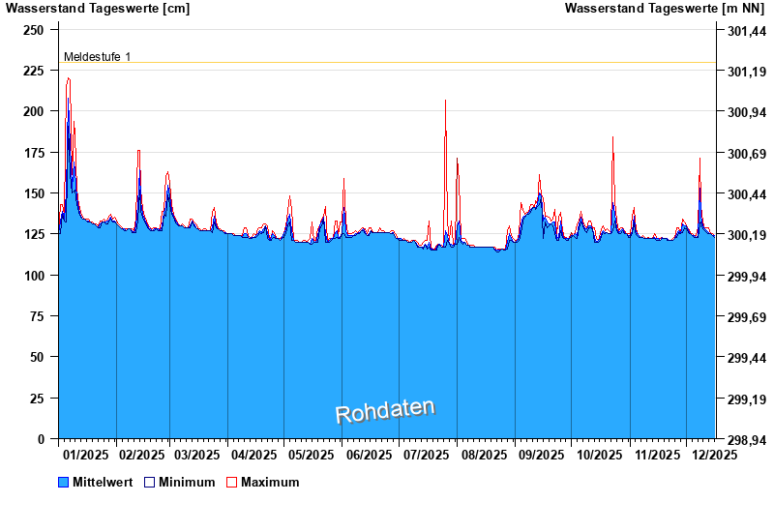Click the 301,44 value on right axis
This screenshot has width=774, height=532.
click(x=746, y=31)
